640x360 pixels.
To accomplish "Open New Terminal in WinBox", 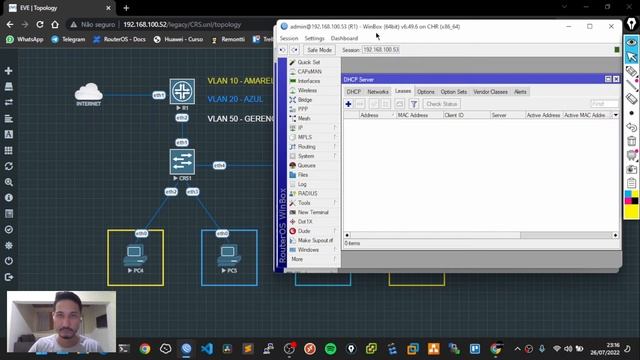I will (313, 213).
